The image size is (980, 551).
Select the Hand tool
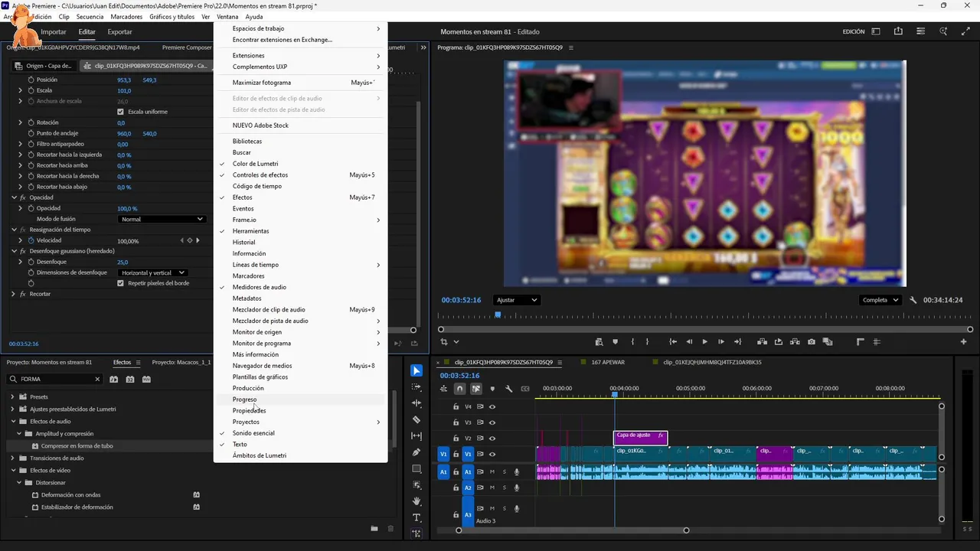(x=416, y=501)
